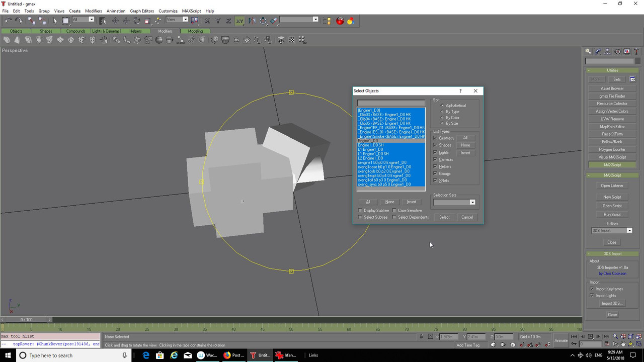Screen dimensions: 644x362
Task: Open the Selection Sets dropdown in dialog
Action: [472, 202]
